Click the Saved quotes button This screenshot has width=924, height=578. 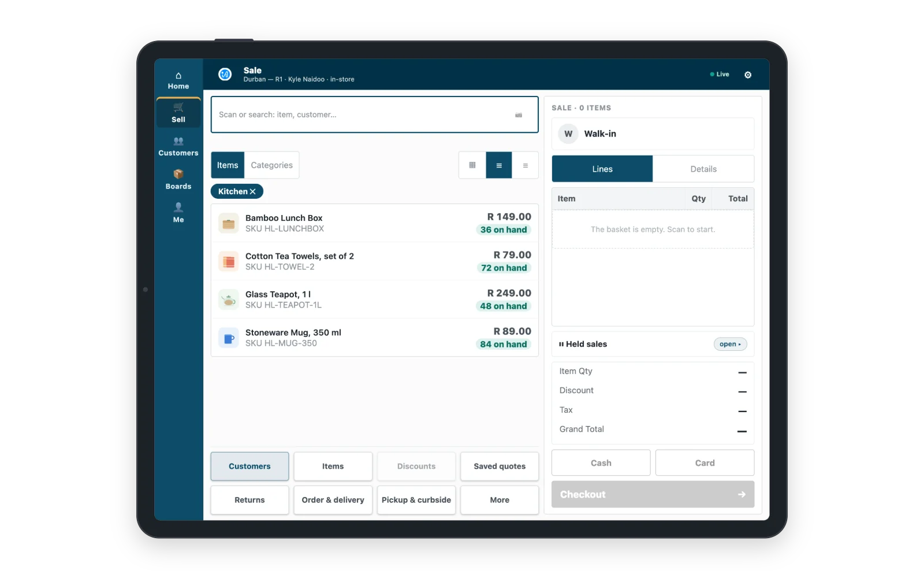click(x=500, y=466)
